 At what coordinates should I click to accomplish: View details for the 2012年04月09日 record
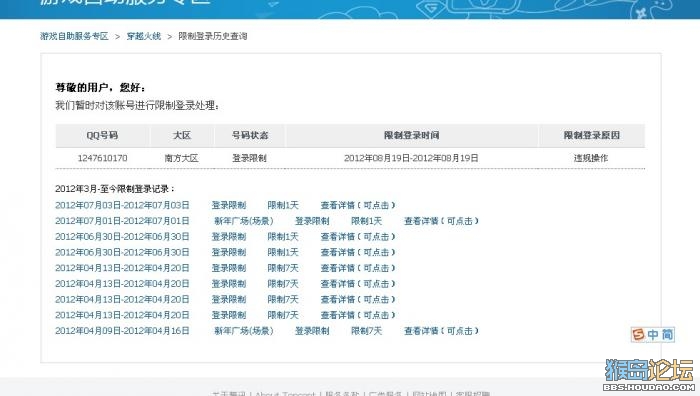tap(442, 331)
